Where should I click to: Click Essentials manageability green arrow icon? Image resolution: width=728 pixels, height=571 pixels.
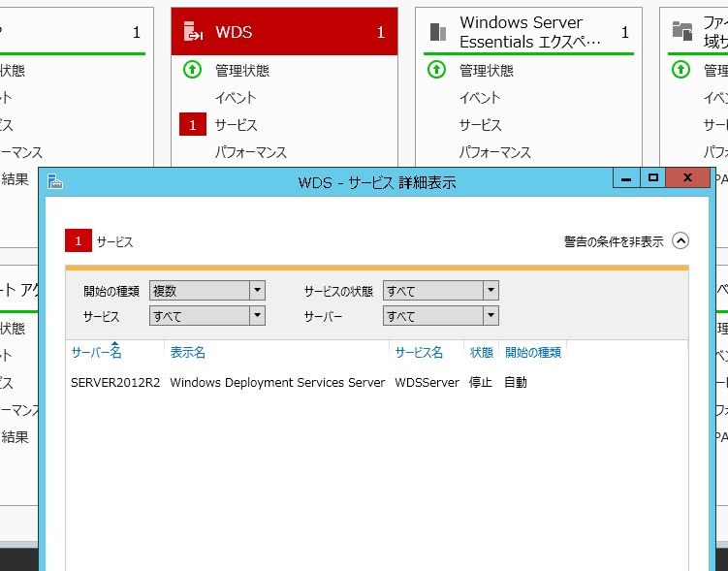coord(436,70)
